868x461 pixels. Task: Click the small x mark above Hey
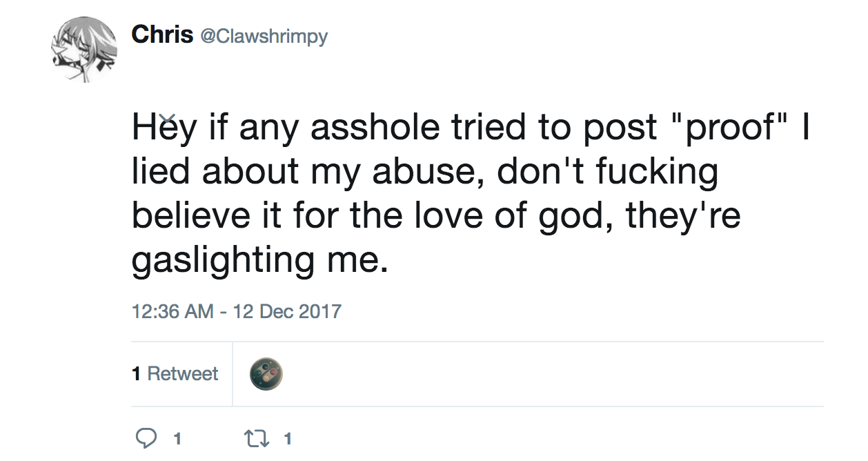pos(170,119)
